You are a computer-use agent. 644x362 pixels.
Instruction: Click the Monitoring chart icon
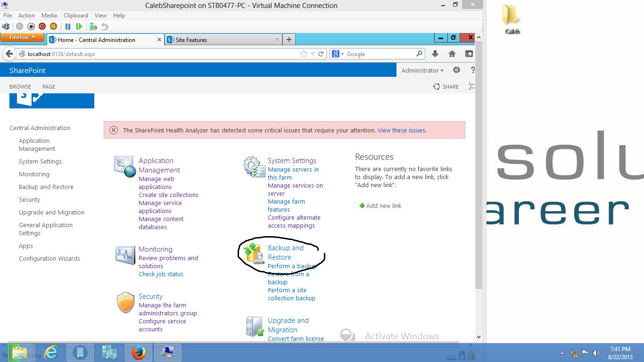point(125,255)
